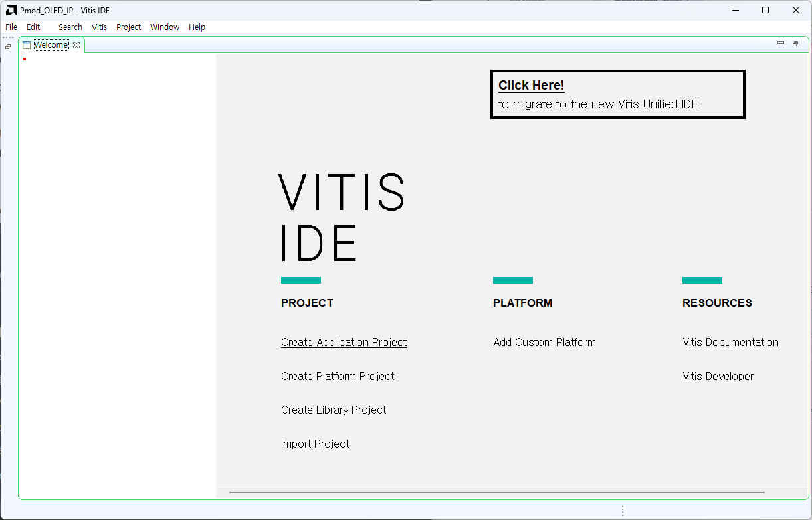
Task: Click the RESOURCES heading text
Action: click(x=717, y=303)
